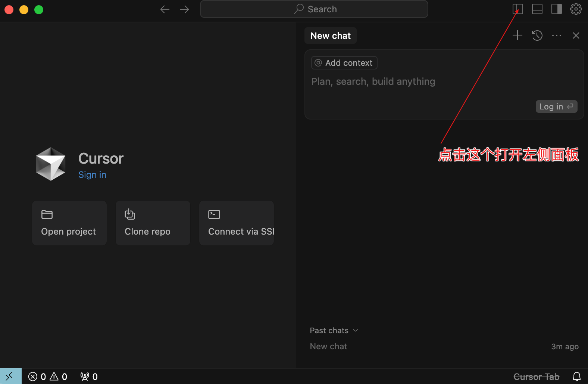588x384 pixels.
Task: Click the Search command bar
Action: click(314, 9)
